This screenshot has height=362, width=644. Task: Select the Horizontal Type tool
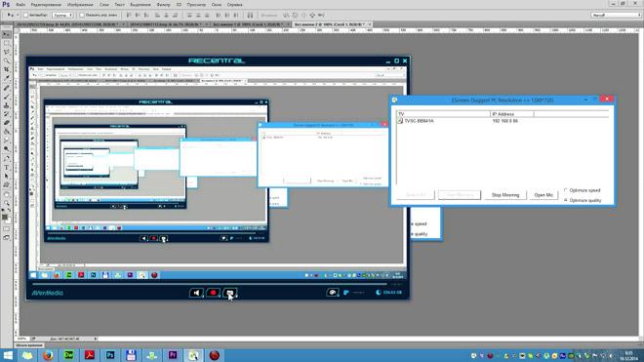[x=7, y=168]
